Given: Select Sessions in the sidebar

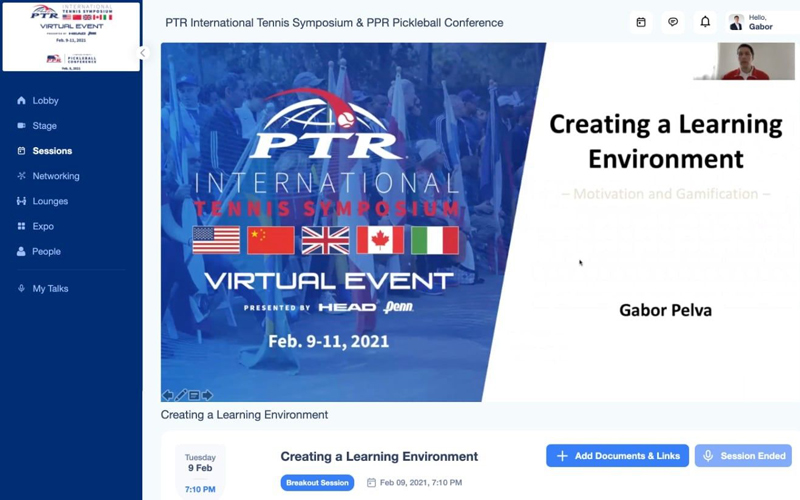Looking at the screenshot, I should [x=52, y=151].
